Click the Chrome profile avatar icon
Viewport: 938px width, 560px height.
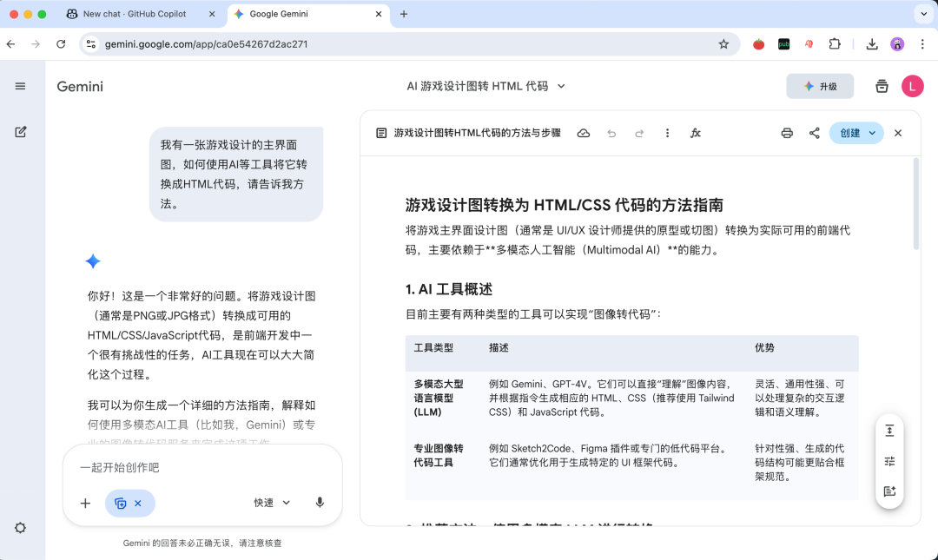point(897,44)
